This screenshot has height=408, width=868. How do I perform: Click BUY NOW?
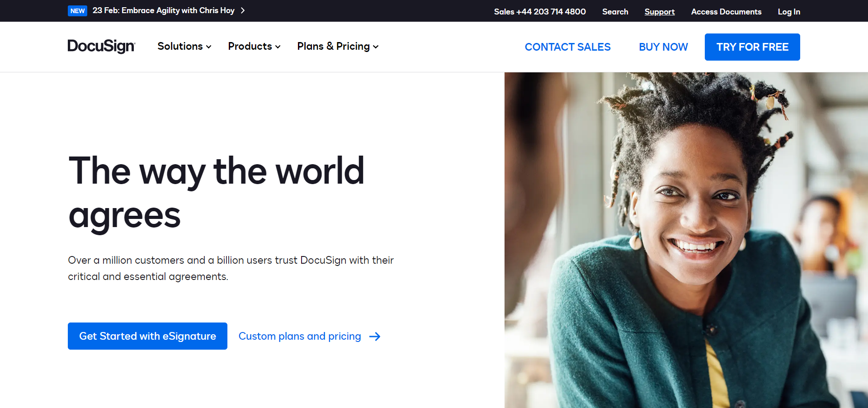pos(663,47)
